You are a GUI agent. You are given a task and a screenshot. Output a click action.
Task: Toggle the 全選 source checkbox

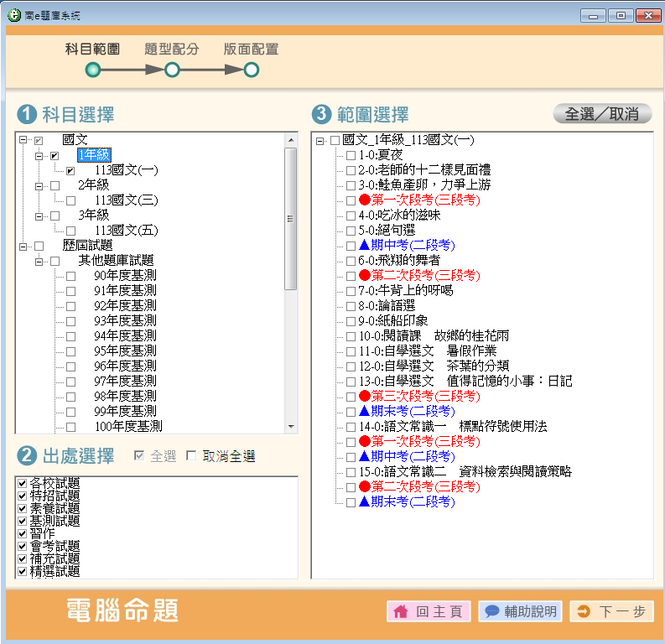coord(138,456)
